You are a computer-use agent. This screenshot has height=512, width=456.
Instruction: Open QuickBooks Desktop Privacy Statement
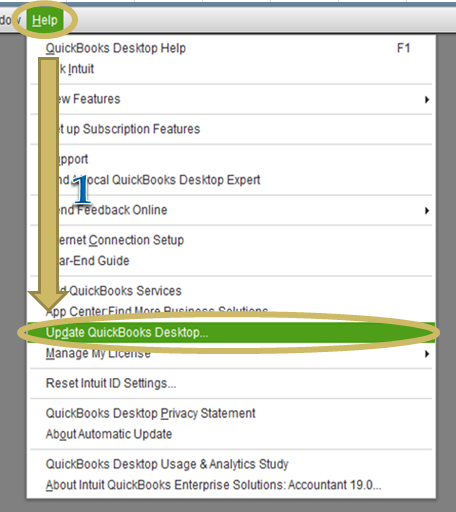231,414
